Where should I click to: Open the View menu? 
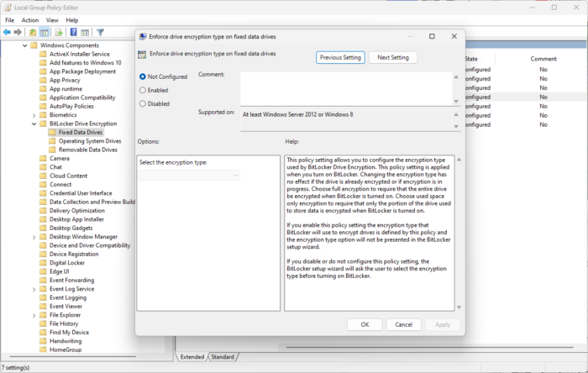click(x=52, y=20)
